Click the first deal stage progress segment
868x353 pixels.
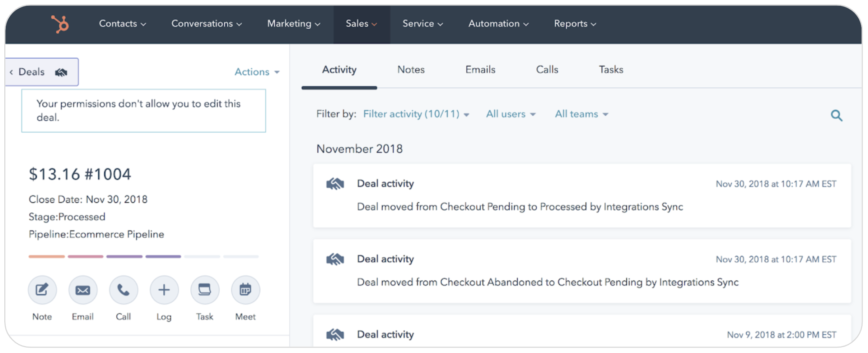click(47, 257)
